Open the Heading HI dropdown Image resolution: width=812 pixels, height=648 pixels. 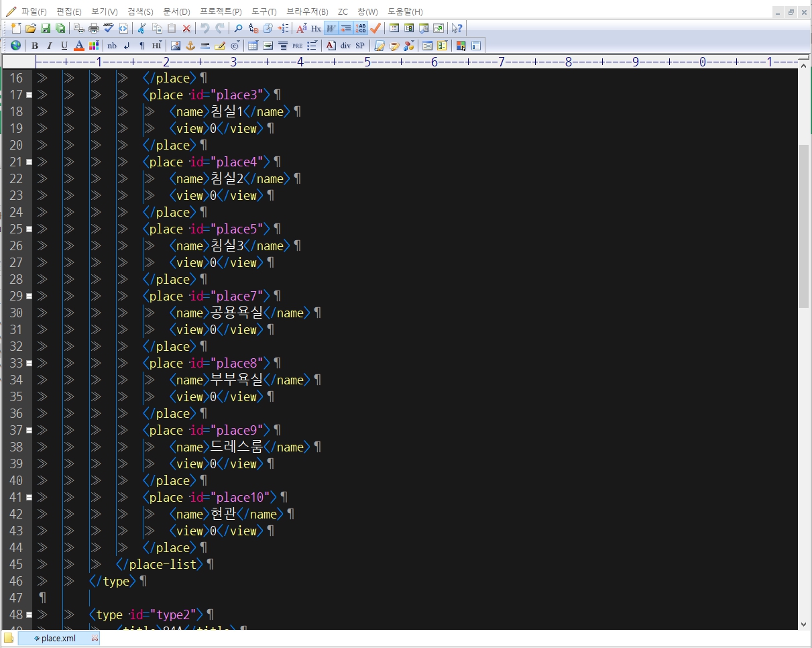[x=157, y=46]
